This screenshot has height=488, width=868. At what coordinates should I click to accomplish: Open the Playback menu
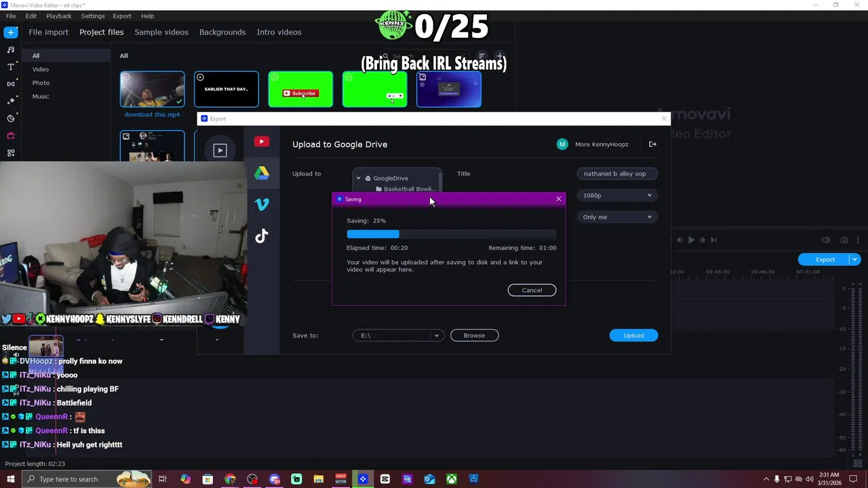[x=59, y=16]
